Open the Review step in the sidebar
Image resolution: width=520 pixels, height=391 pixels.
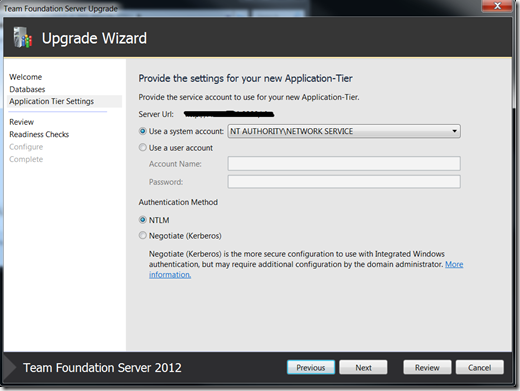[22, 122]
